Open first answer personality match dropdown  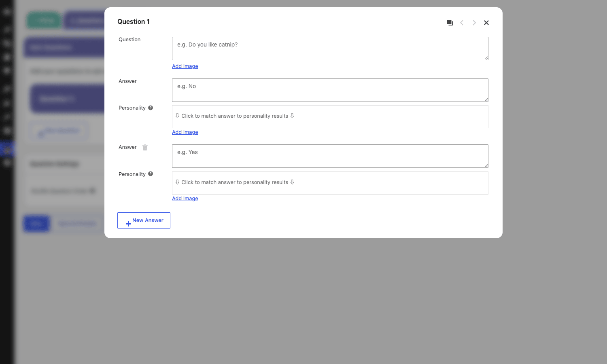click(x=330, y=116)
